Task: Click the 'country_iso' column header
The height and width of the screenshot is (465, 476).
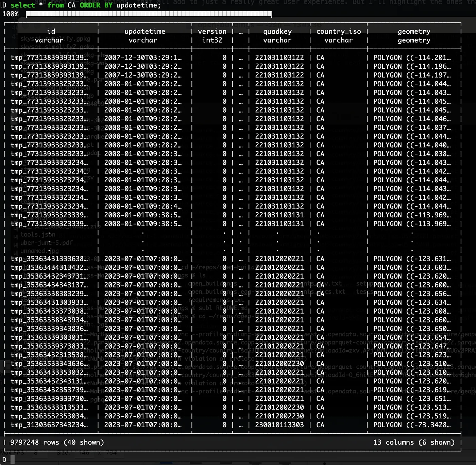Action: pos(338,32)
